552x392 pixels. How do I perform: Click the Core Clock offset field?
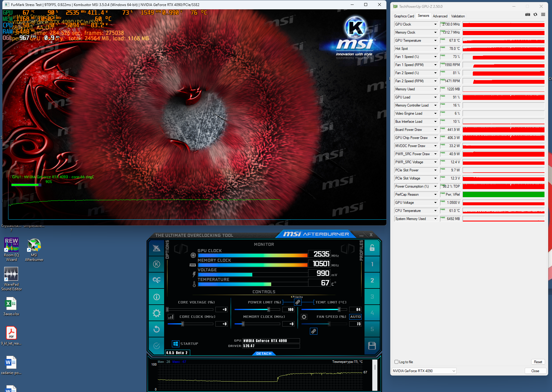click(221, 324)
